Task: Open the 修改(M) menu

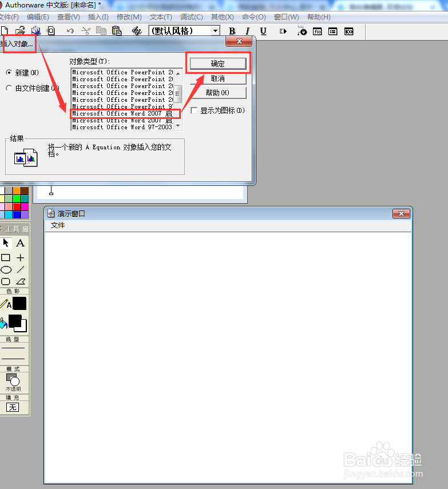Action: click(x=129, y=17)
